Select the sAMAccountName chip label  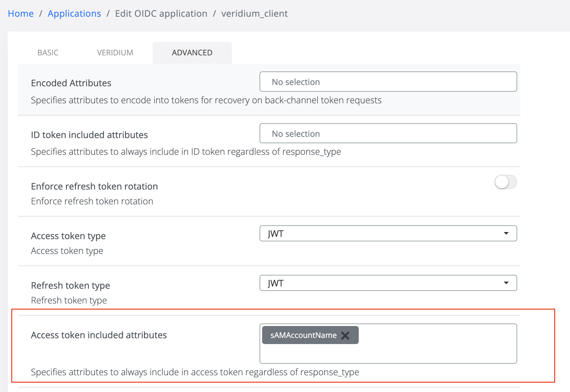point(303,335)
